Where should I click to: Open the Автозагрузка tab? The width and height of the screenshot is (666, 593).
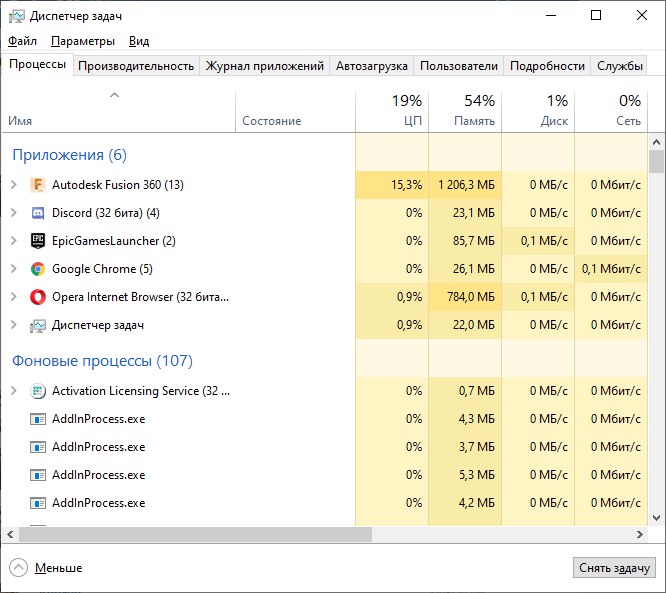coord(372,66)
